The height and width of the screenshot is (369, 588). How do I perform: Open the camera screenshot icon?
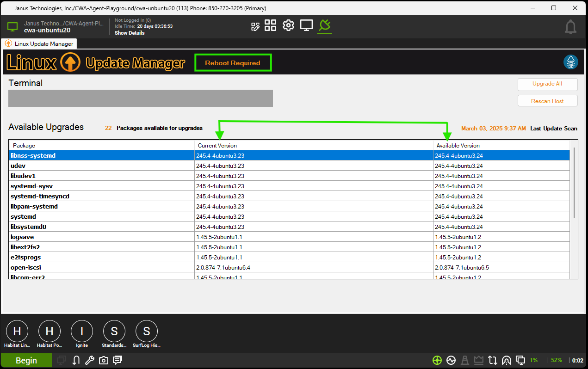[104, 361]
